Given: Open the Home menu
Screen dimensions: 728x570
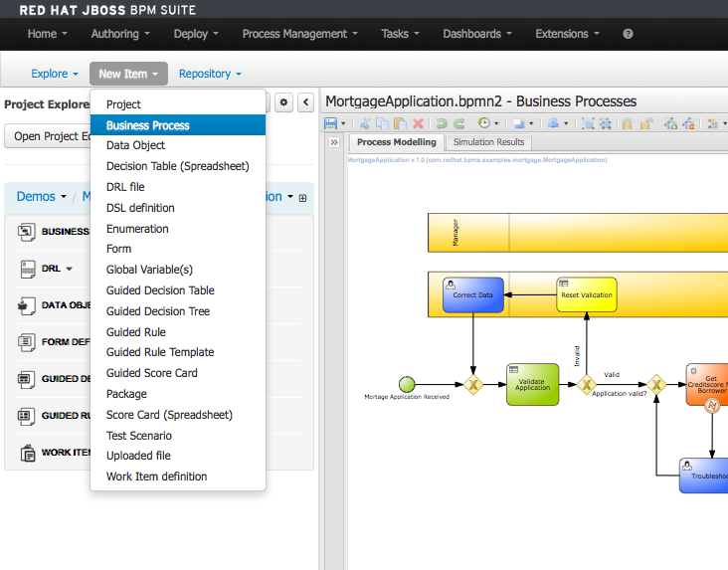Looking at the screenshot, I should [x=48, y=34].
